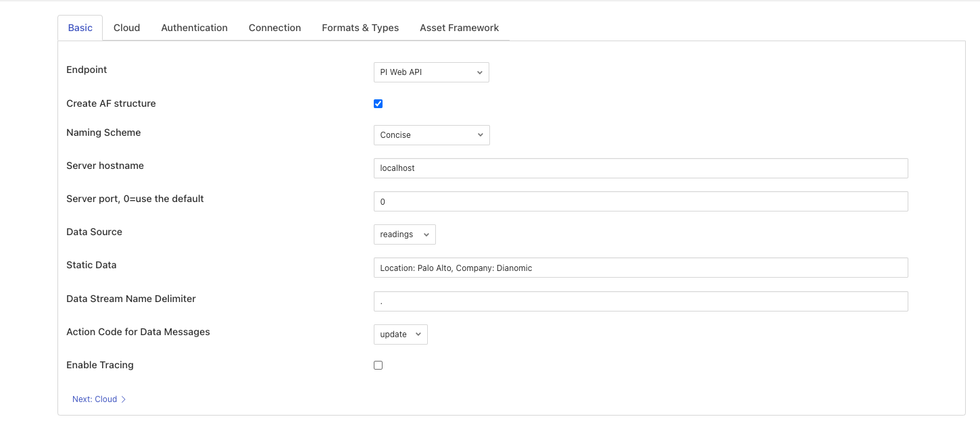Go to Formats & Types tab

point(360,28)
